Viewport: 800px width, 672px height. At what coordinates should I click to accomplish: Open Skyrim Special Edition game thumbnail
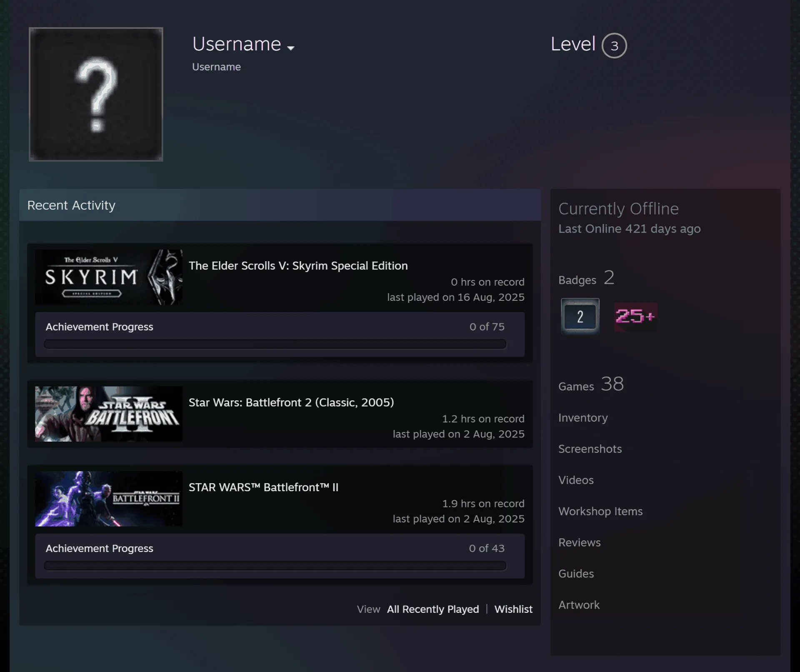click(x=109, y=277)
